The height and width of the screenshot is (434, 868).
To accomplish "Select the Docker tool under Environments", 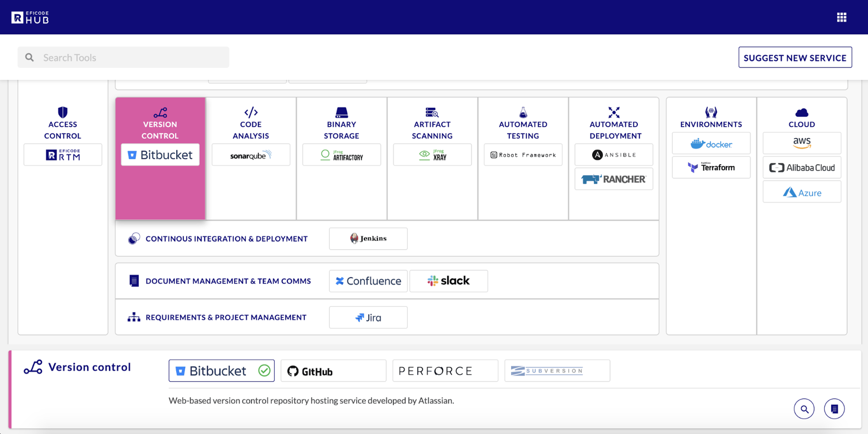I will click(x=711, y=143).
